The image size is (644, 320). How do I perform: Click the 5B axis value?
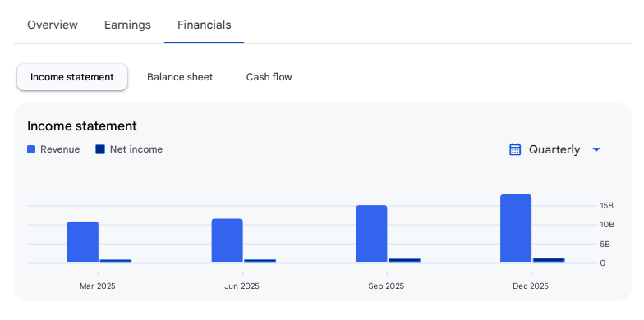(605, 245)
